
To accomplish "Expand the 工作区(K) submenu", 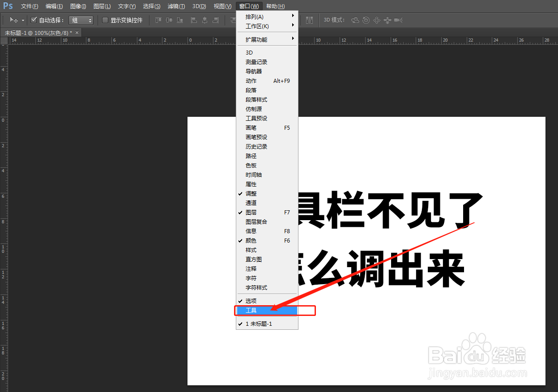I will pyautogui.click(x=267, y=26).
